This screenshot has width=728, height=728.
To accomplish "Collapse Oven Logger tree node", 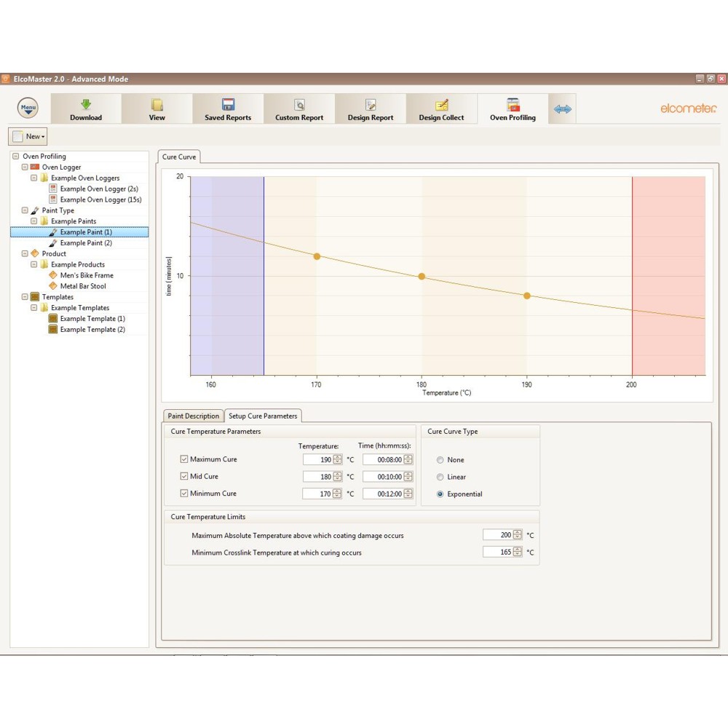I will (x=25, y=167).
